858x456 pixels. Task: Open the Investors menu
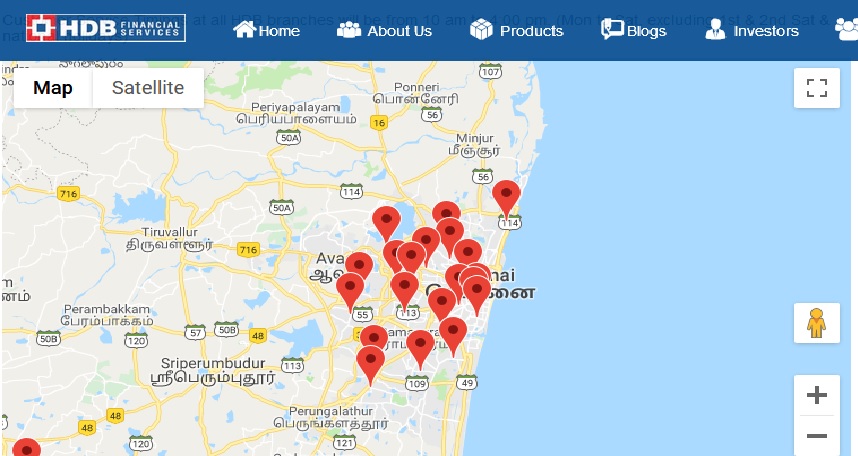(752, 30)
